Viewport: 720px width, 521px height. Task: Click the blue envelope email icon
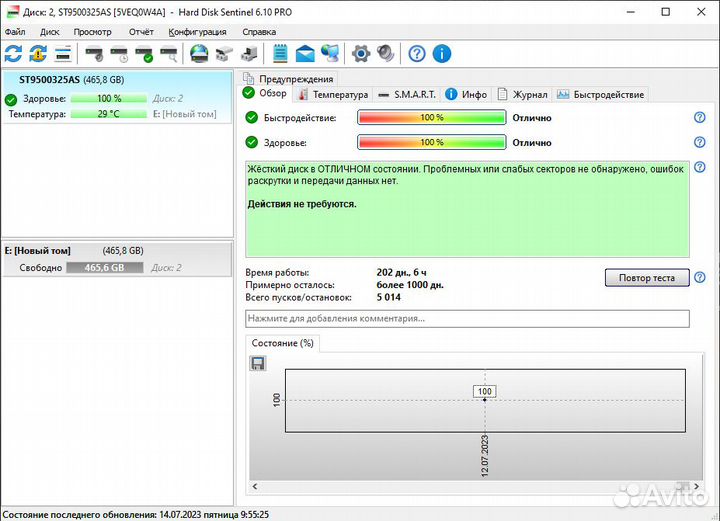coord(305,54)
